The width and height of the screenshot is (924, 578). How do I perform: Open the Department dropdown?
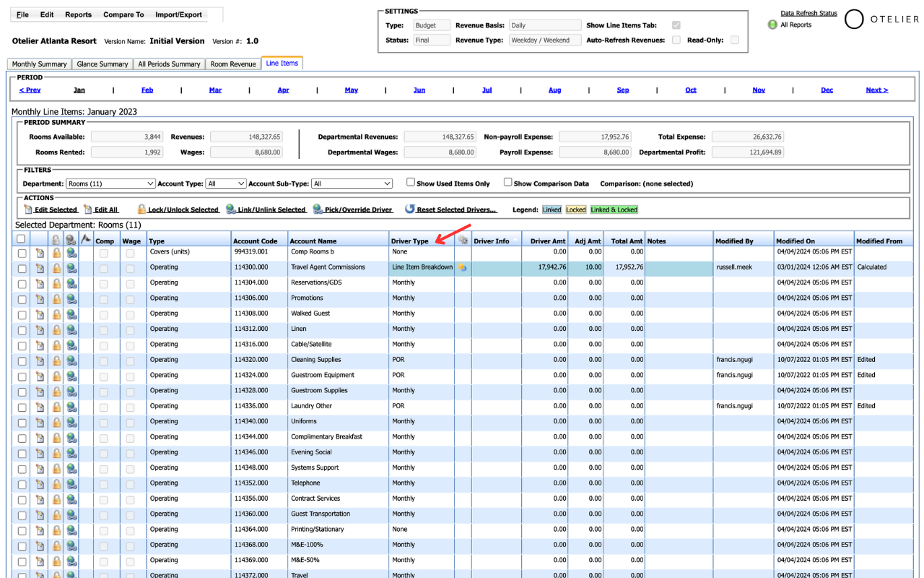pos(110,184)
